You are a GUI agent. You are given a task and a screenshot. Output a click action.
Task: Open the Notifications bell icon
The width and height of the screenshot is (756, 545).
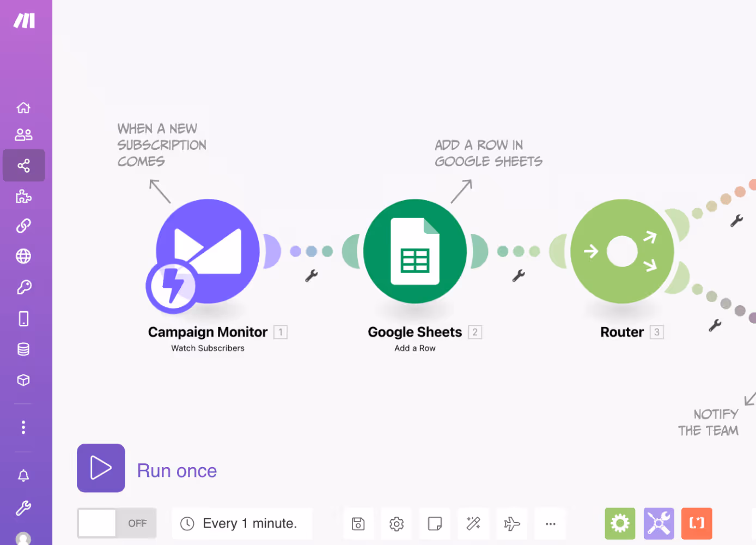[x=23, y=476]
